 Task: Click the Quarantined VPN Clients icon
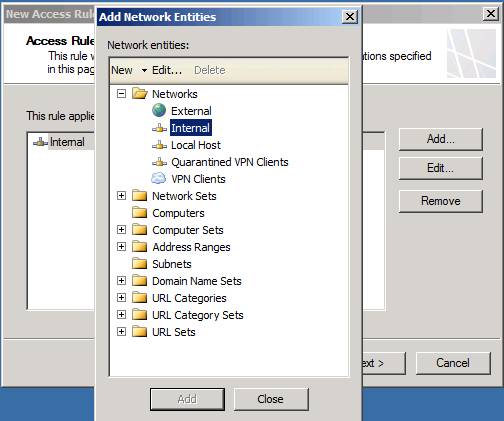(x=159, y=162)
